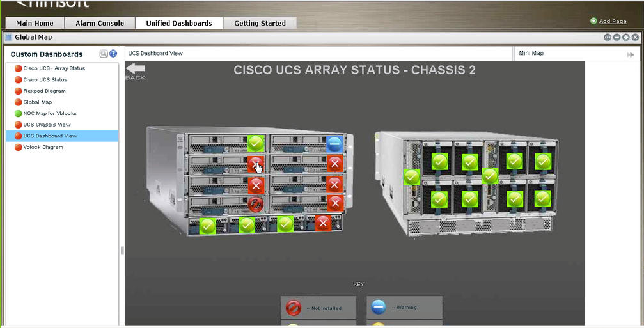Click the Global Map portlet options icon
The height and width of the screenshot is (328, 644).
click(x=608, y=38)
